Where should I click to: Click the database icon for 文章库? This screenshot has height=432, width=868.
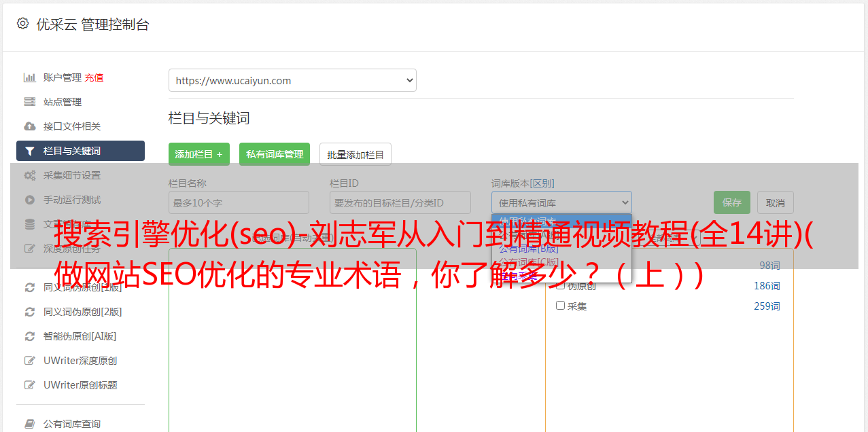pyautogui.click(x=29, y=224)
